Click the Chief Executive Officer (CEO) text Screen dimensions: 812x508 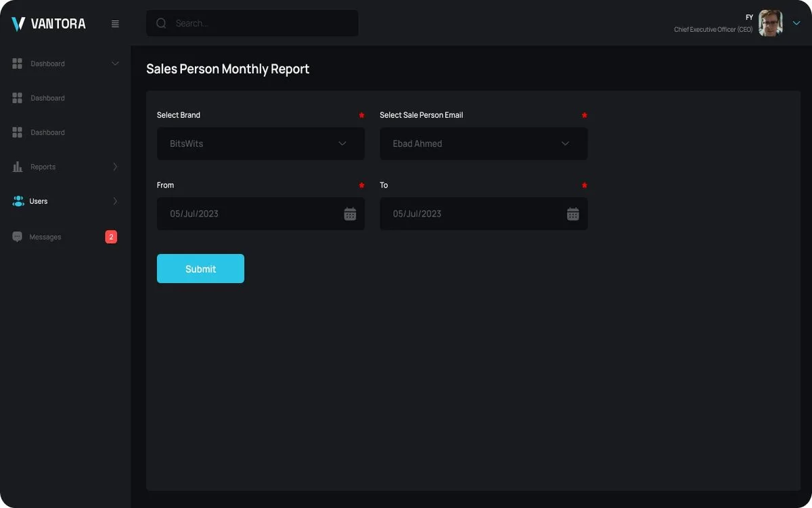point(713,30)
